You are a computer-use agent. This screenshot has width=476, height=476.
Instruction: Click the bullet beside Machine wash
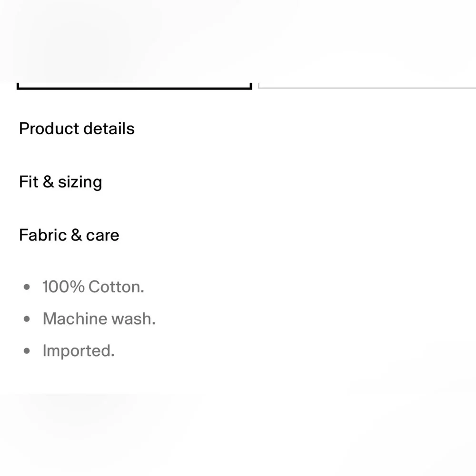[x=27, y=319]
